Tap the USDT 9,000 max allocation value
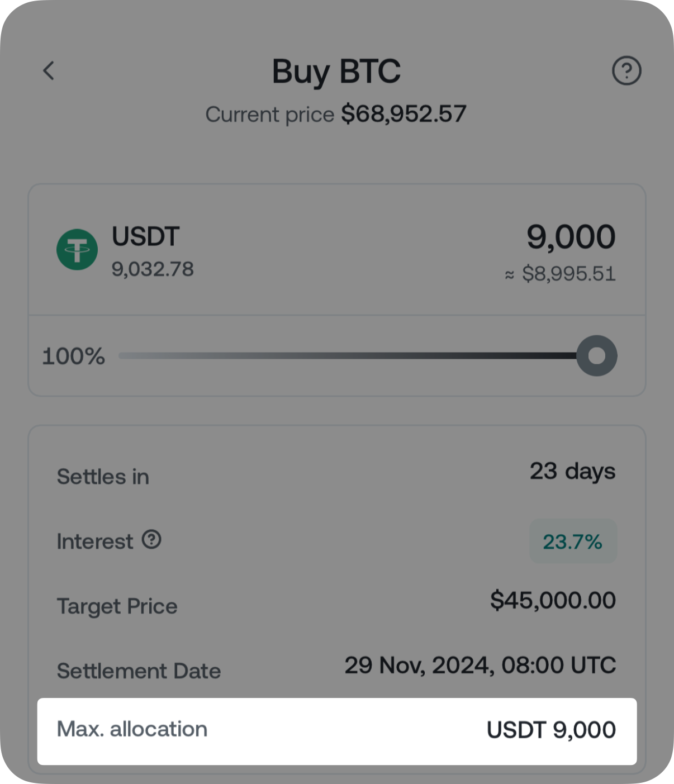674x784 pixels. coord(551,730)
